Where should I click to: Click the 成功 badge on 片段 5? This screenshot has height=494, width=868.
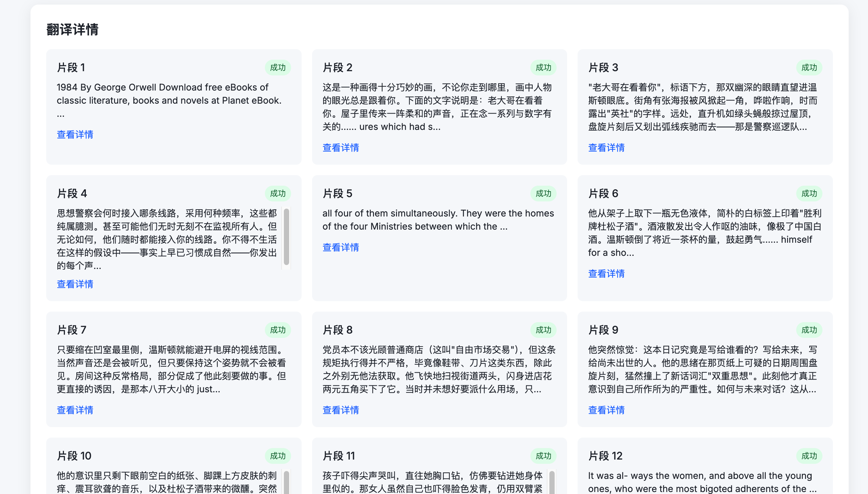(543, 194)
